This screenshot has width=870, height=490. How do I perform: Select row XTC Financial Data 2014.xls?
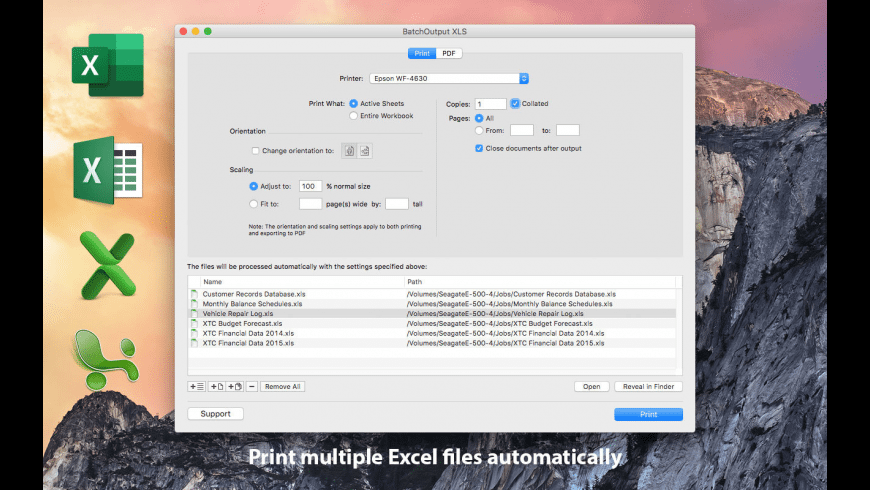(x=432, y=334)
